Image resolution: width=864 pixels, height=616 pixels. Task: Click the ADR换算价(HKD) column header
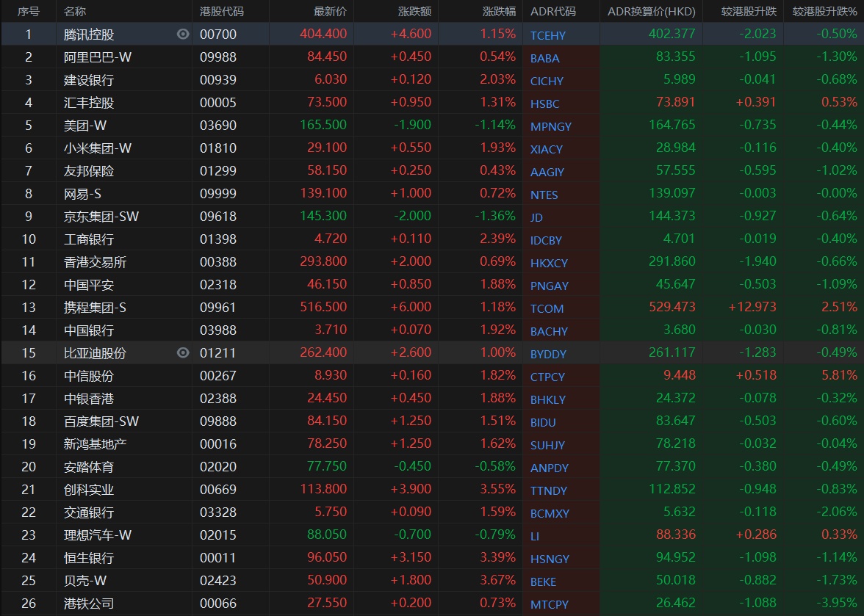pyautogui.click(x=651, y=12)
